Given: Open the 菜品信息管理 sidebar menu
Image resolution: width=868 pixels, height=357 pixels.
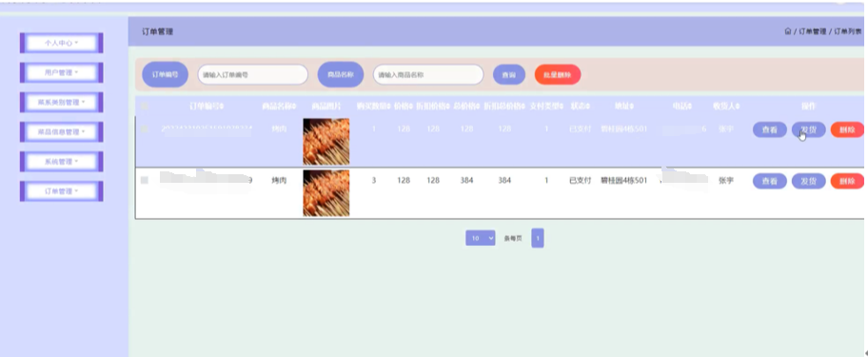Looking at the screenshot, I should [x=62, y=131].
